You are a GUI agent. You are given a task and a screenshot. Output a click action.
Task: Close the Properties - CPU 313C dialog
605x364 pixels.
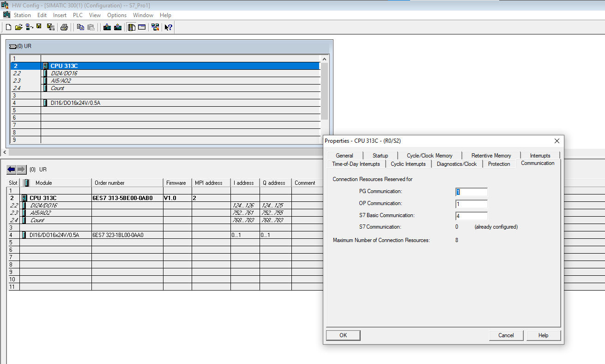pos(557,141)
